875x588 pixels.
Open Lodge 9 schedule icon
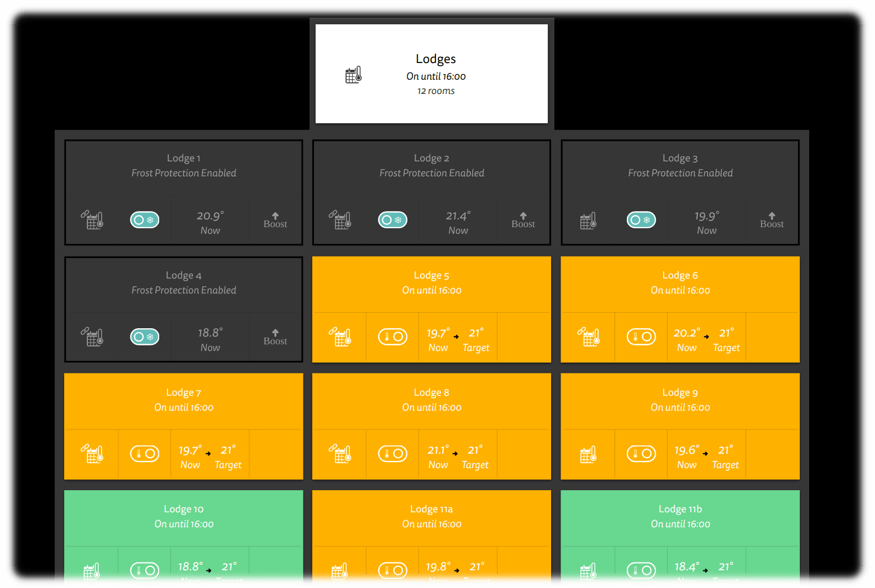(x=588, y=454)
